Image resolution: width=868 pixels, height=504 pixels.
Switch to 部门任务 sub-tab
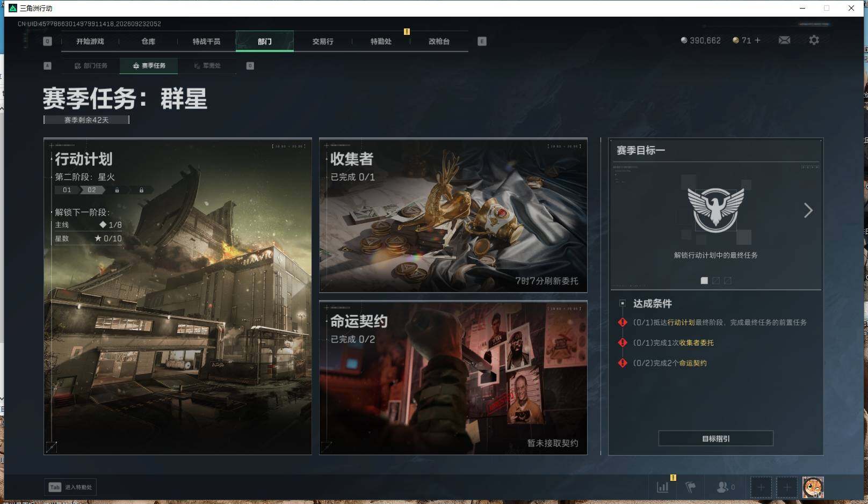click(x=91, y=65)
